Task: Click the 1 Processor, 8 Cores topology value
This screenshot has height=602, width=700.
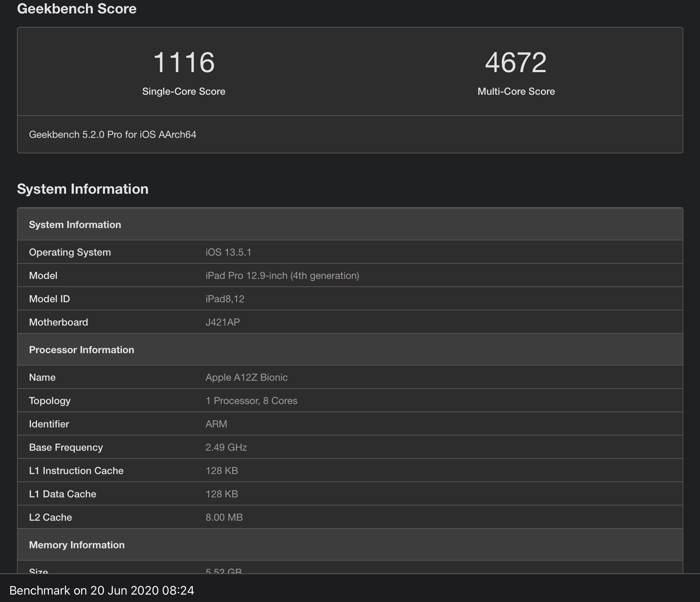Action: click(251, 401)
